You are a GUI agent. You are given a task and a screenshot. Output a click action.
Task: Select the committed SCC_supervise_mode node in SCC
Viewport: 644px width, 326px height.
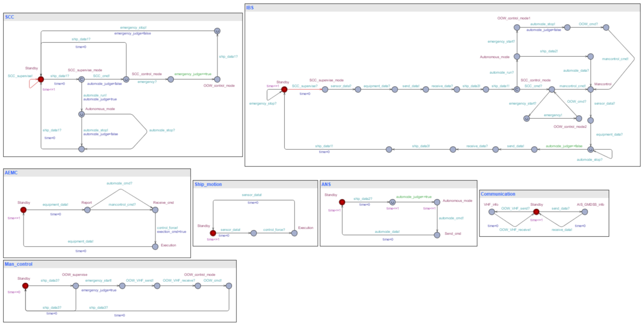tap(82, 79)
